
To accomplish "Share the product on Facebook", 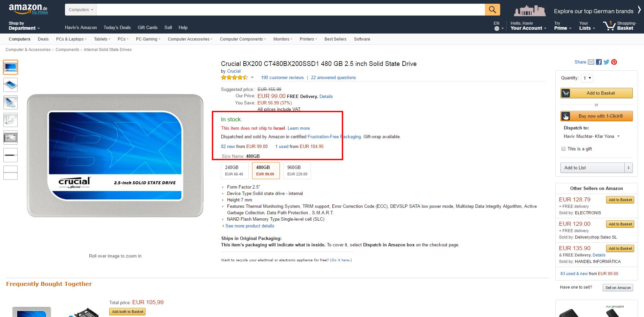I will (599, 62).
